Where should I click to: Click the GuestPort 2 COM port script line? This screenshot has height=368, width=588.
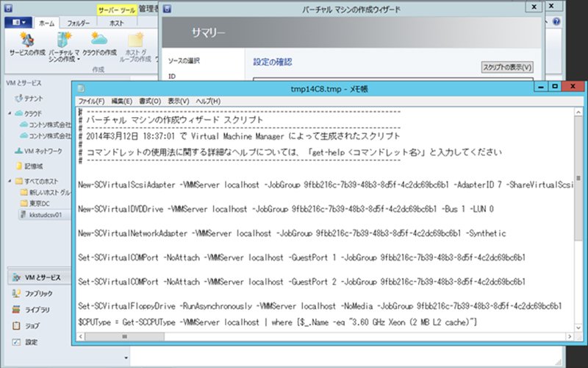pyautogui.click(x=302, y=282)
